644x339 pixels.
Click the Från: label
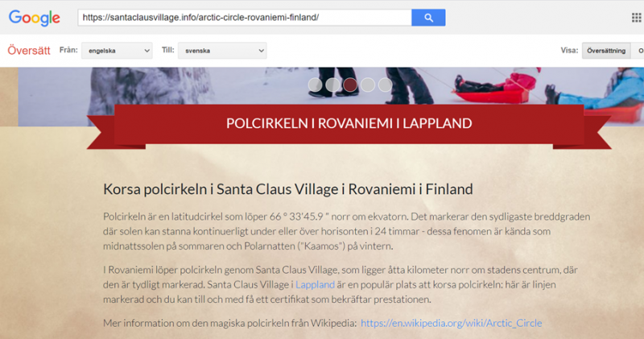[68, 50]
